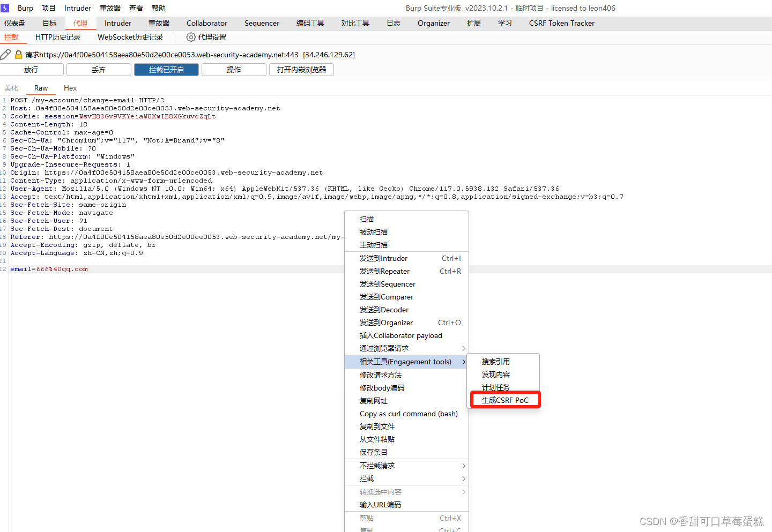Expand 通过浏览器请求 submenu arrow

pyautogui.click(x=464, y=348)
